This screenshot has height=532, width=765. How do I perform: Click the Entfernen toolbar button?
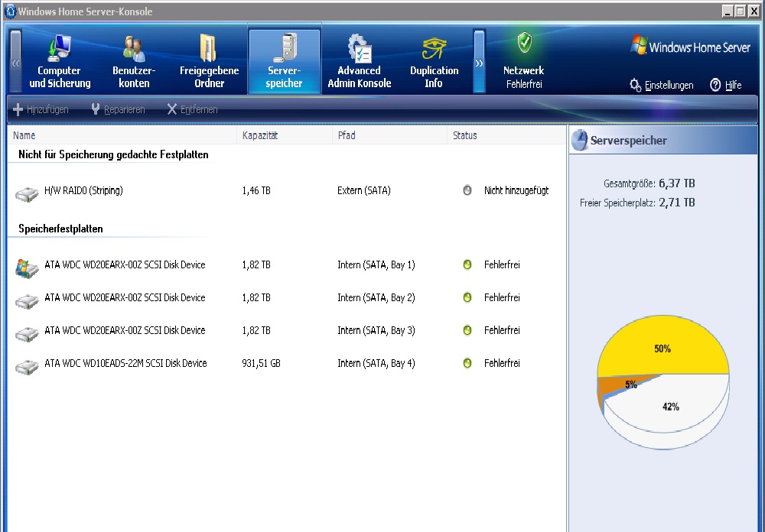pyautogui.click(x=192, y=109)
